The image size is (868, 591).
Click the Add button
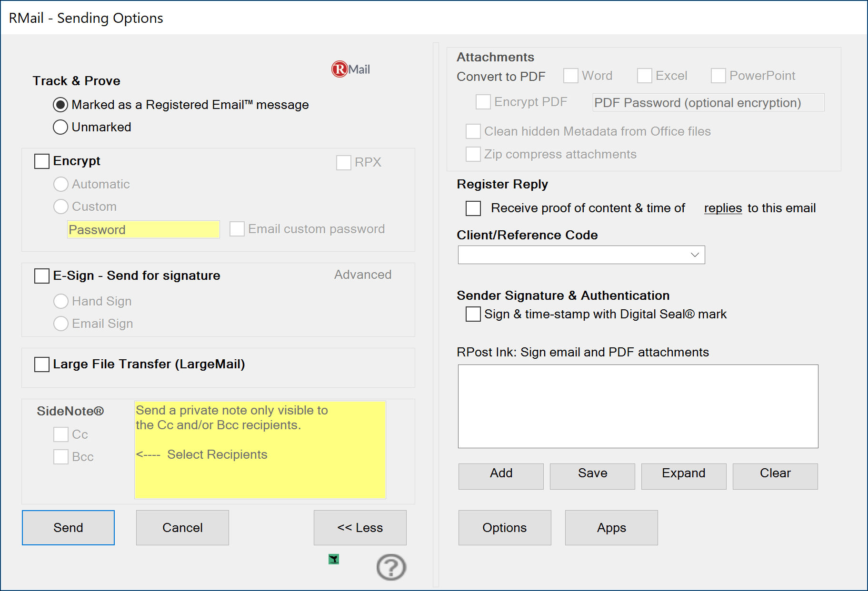[501, 476]
